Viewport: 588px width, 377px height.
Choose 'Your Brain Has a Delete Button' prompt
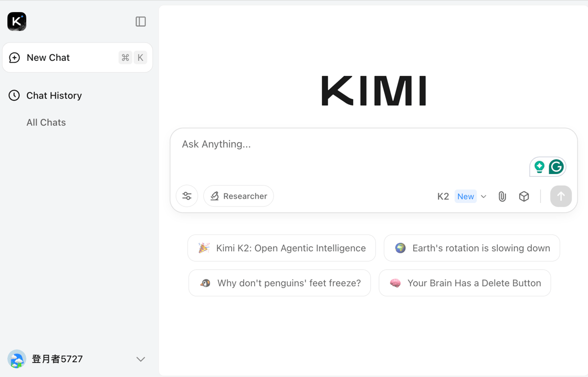[465, 283]
